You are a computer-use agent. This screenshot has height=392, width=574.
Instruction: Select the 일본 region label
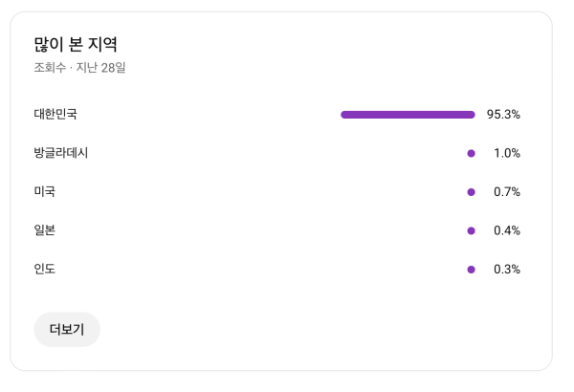(x=45, y=230)
